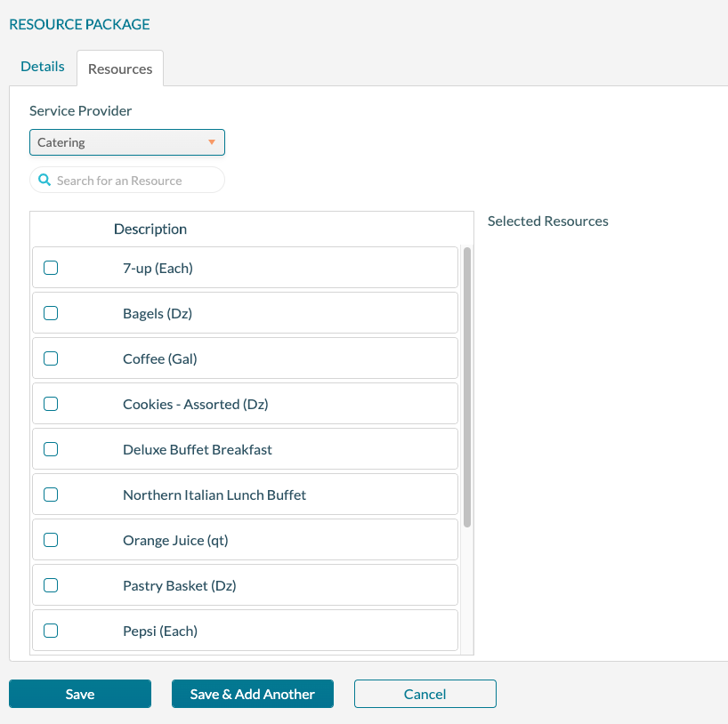Check the Cookies - Assorted checkbox
Image resolution: width=728 pixels, height=724 pixels.
click(51, 403)
